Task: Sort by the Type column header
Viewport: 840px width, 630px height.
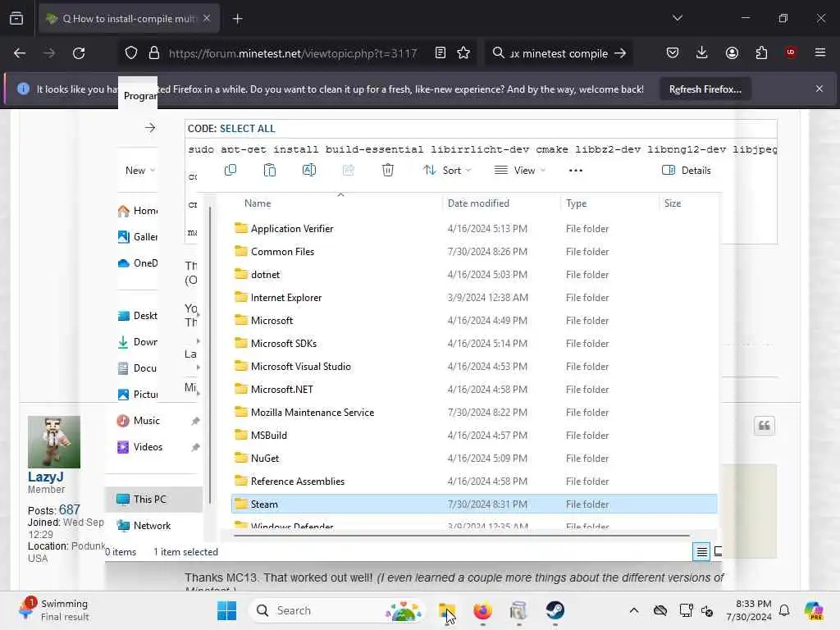Action: point(577,203)
